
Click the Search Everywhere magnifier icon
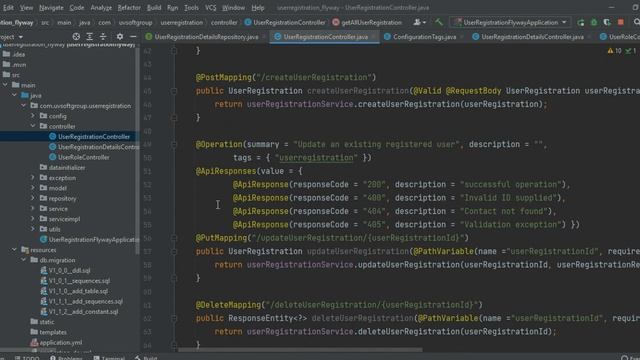[636, 22]
